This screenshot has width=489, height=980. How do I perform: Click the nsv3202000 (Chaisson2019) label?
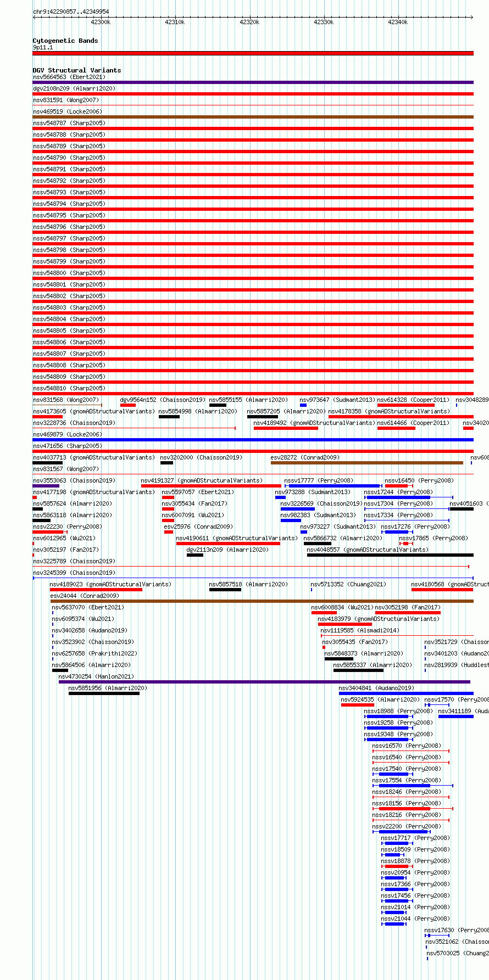click(201, 457)
